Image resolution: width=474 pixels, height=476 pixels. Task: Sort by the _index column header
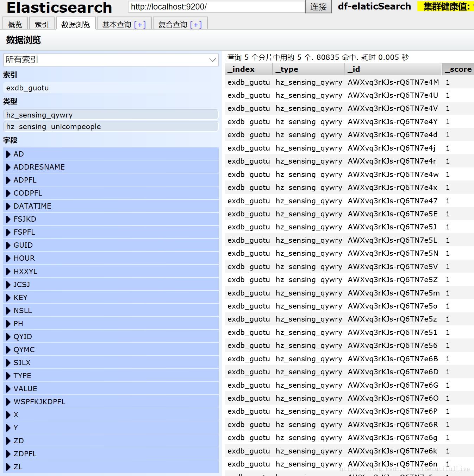[x=249, y=69]
